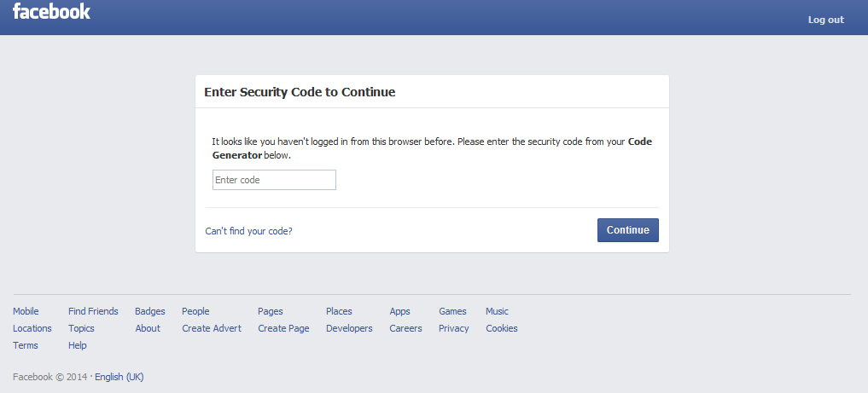Image resolution: width=868 pixels, height=393 pixels.
Task: Change language via English (UK) link
Action: point(119,377)
